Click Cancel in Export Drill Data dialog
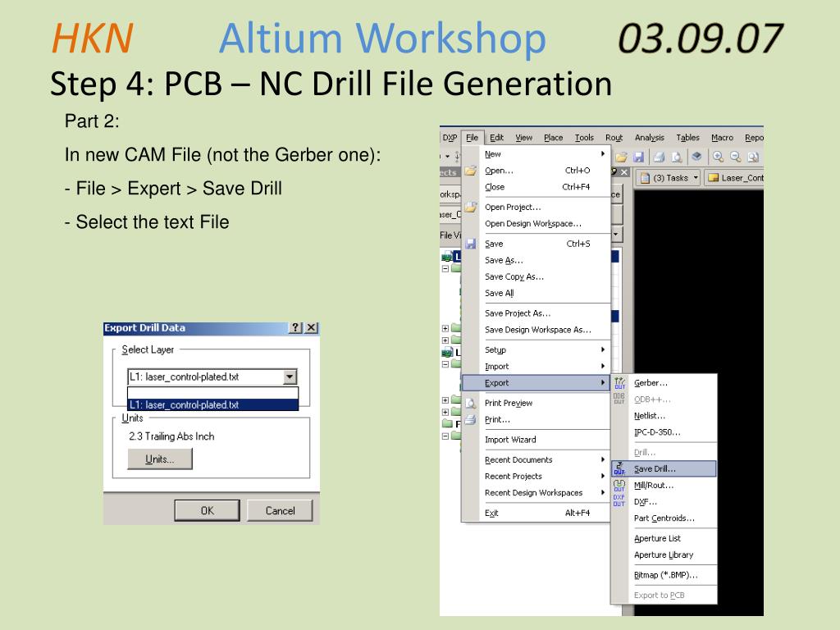840x630 pixels. (280, 510)
